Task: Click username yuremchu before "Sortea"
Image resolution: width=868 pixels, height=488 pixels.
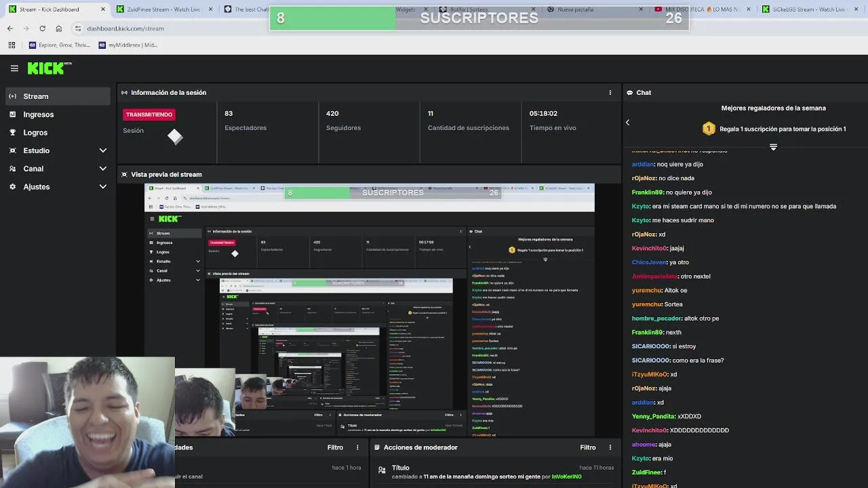Action: coord(647,304)
